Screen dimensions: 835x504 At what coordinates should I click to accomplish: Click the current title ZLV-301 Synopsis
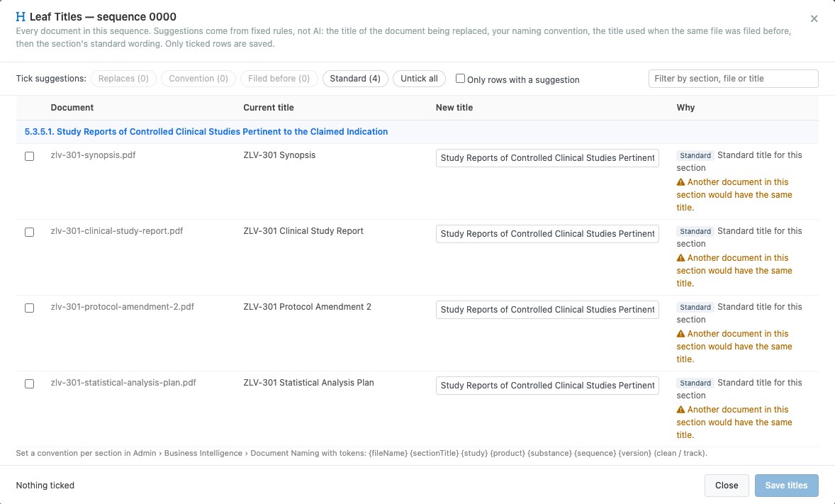click(279, 155)
